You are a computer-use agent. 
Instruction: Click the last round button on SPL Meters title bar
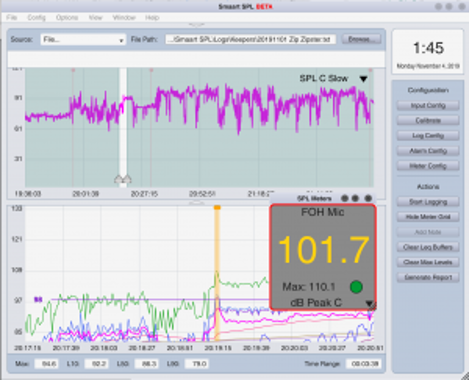click(368, 198)
